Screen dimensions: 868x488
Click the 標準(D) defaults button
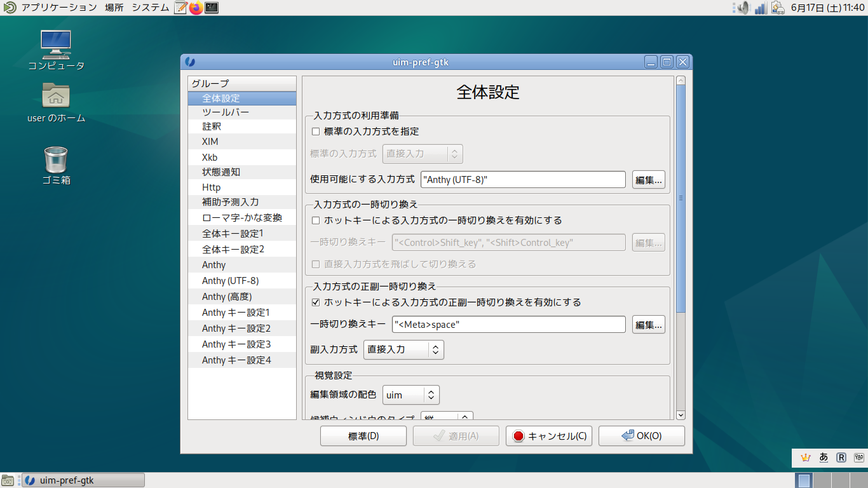tap(363, 436)
